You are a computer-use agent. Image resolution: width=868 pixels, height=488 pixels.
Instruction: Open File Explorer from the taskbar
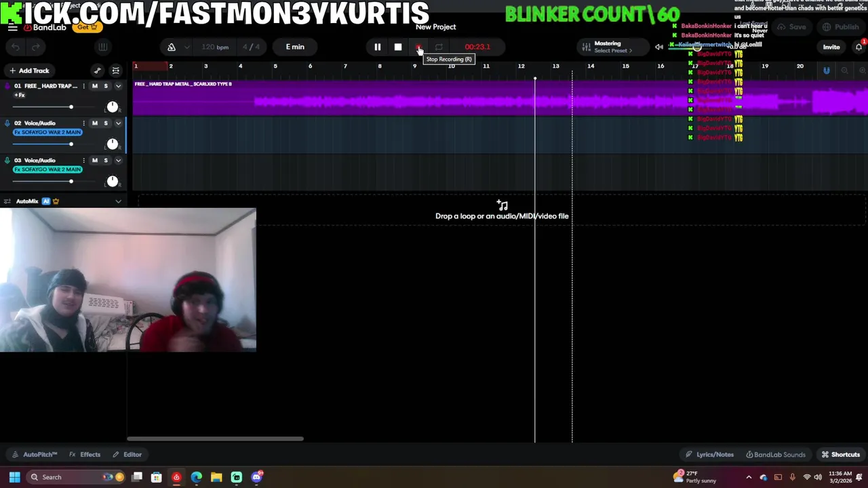point(216,477)
